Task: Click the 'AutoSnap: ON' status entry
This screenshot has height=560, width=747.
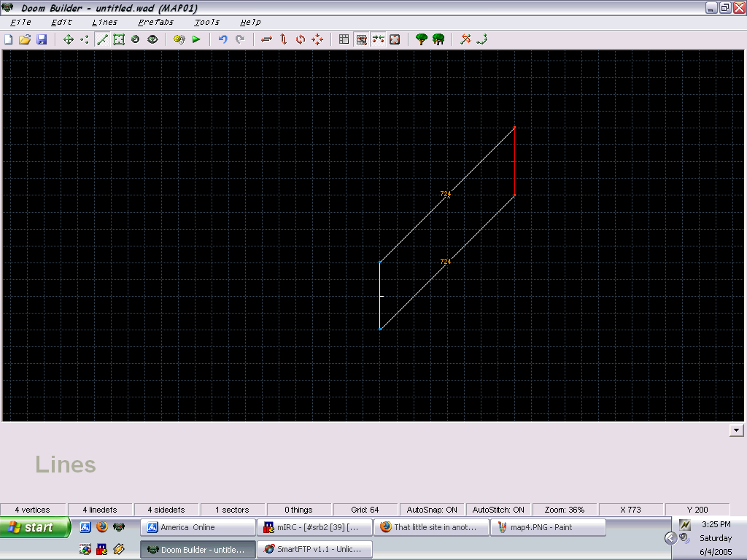Action: 432,510
